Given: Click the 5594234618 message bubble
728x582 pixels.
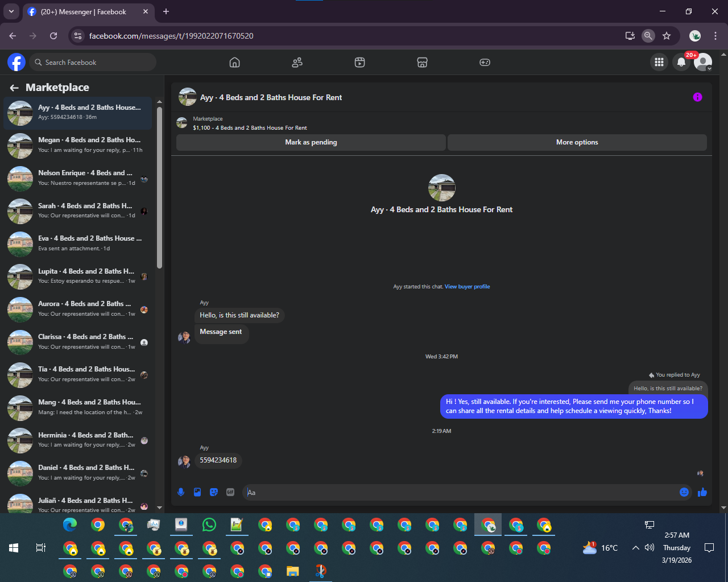Looking at the screenshot, I should (x=218, y=460).
